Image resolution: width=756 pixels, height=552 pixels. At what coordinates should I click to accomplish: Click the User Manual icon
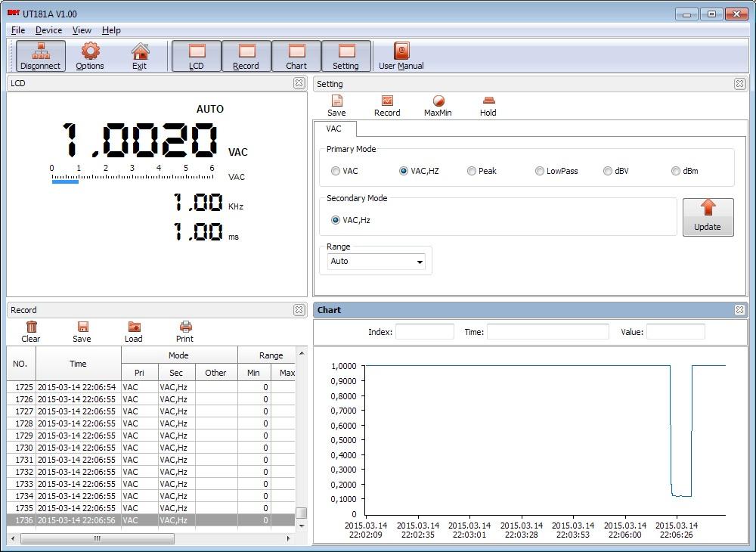coord(400,55)
